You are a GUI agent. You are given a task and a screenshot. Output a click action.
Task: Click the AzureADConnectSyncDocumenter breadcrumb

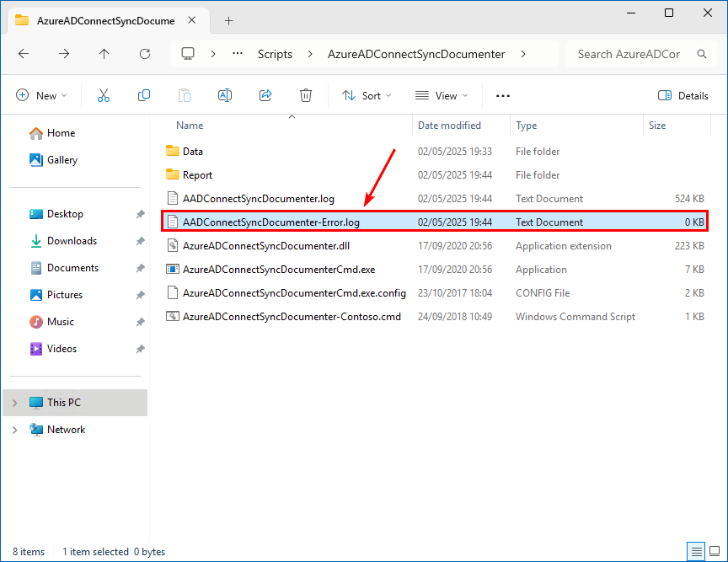416,54
